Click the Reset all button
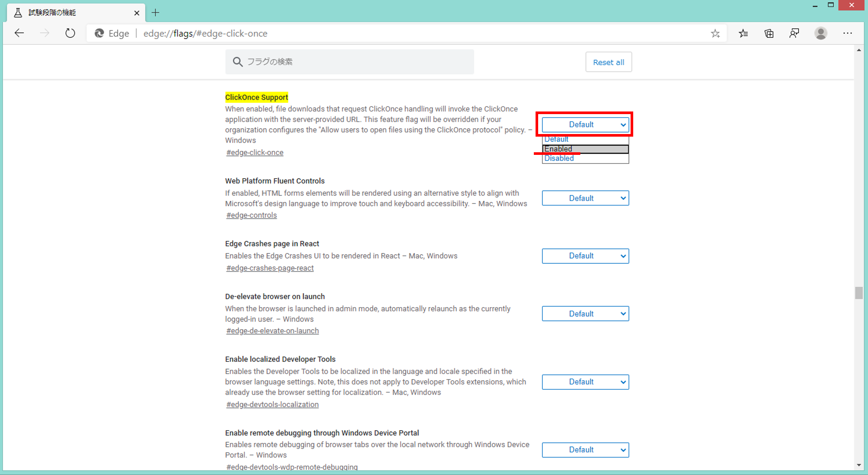Image resolution: width=868 pixels, height=475 pixels. [x=608, y=62]
